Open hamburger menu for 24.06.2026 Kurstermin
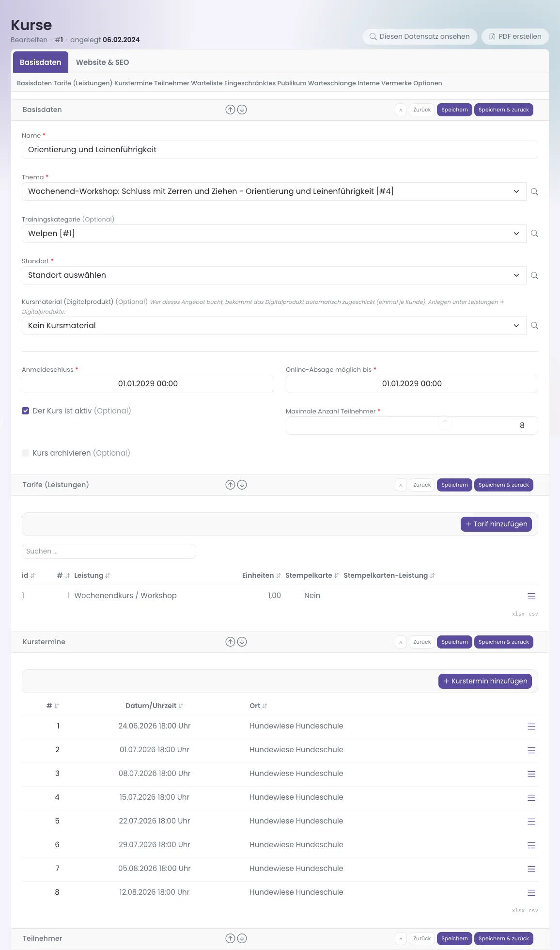 531,726
